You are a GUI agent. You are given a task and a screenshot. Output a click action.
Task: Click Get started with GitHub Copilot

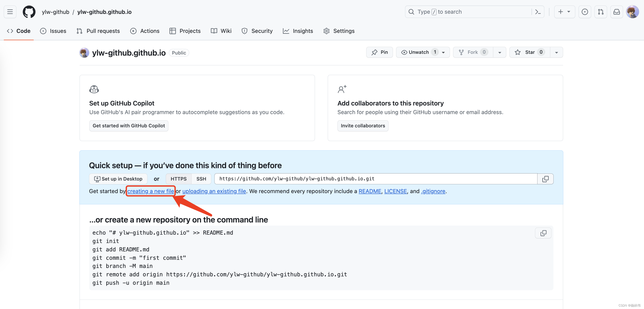[x=128, y=126]
